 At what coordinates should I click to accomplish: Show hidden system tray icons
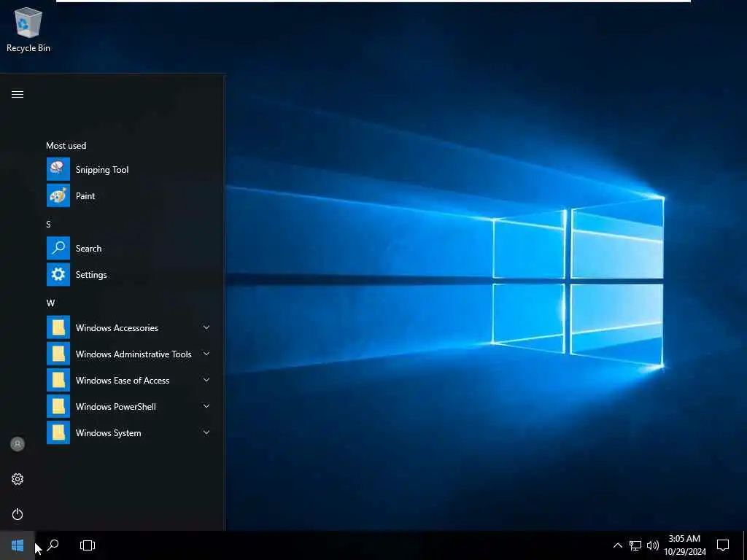tap(617, 545)
